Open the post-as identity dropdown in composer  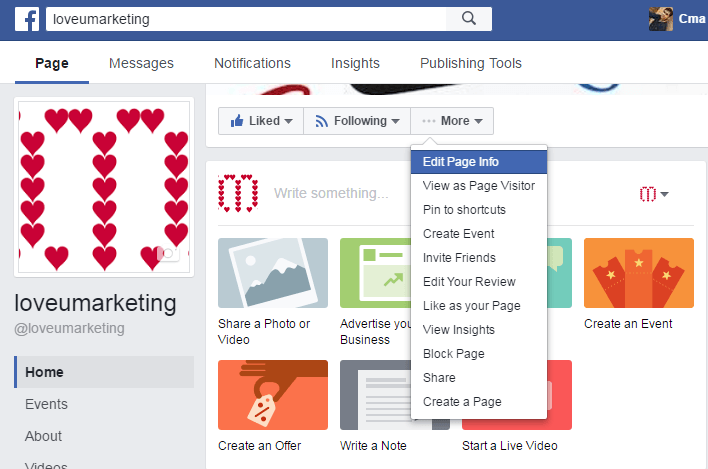(x=654, y=194)
